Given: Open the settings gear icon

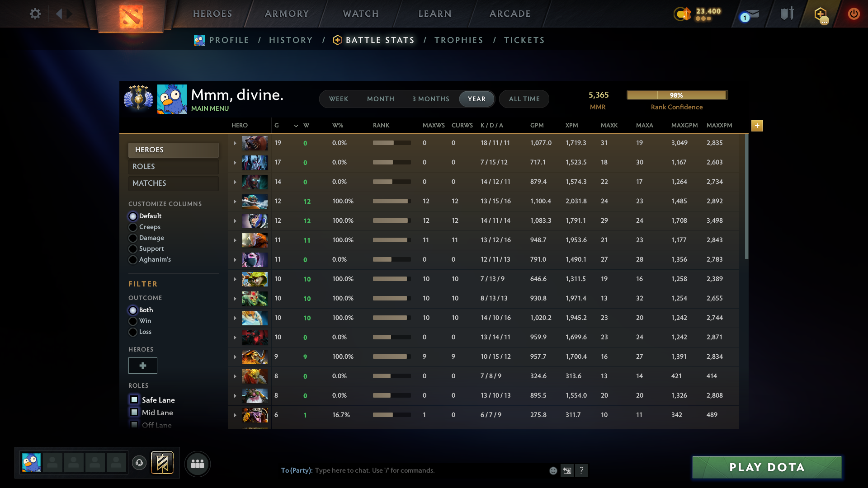Looking at the screenshot, I should [35, 14].
